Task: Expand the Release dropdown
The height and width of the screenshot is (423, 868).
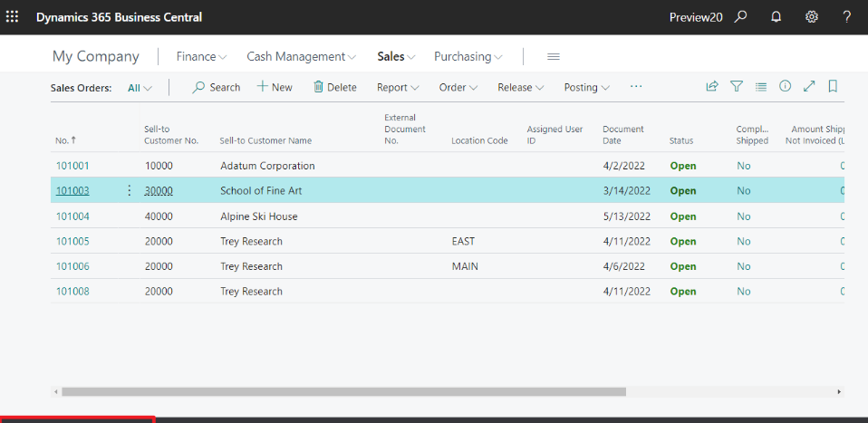Action: point(520,88)
